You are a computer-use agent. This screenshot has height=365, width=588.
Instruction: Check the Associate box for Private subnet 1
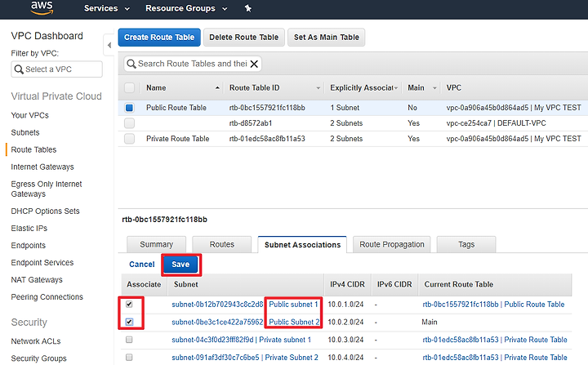(x=129, y=340)
